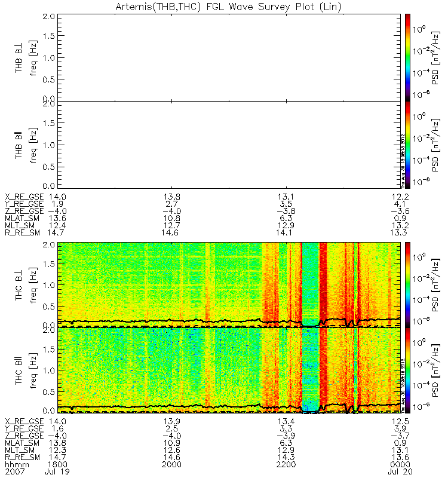Click the year label '2007'
Image resolution: width=448 pixels, height=478 pixels.
15,471
